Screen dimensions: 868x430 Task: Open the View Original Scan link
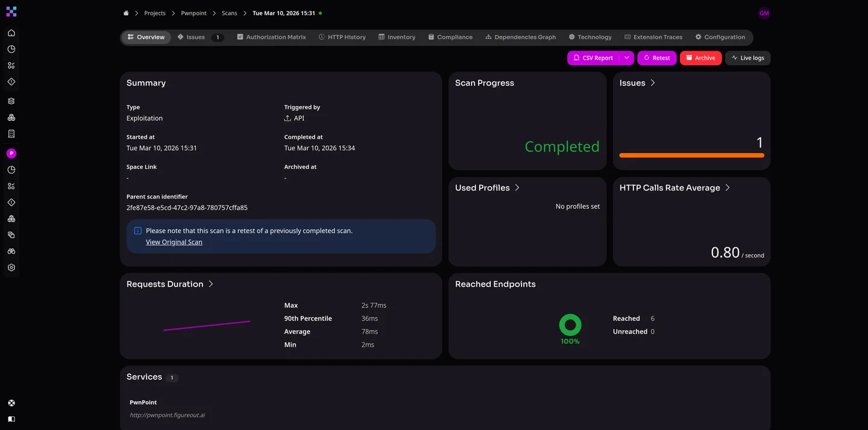pos(174,241)
